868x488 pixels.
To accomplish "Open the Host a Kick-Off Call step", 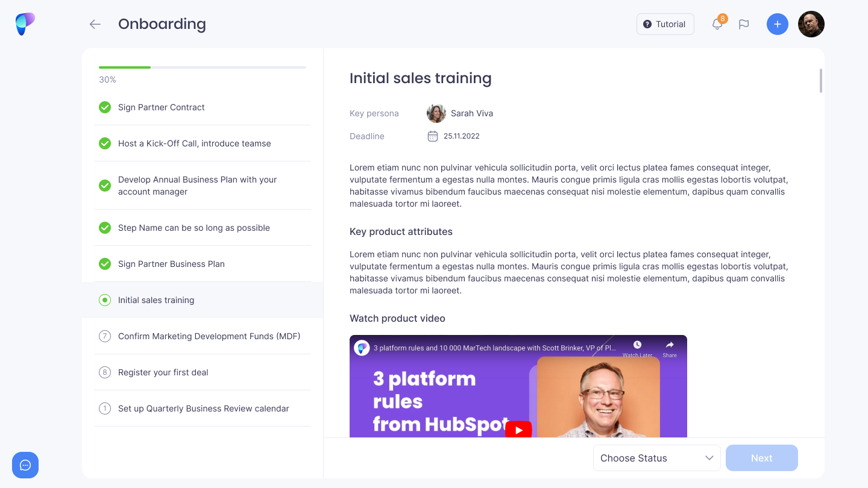I will [194, 143].
